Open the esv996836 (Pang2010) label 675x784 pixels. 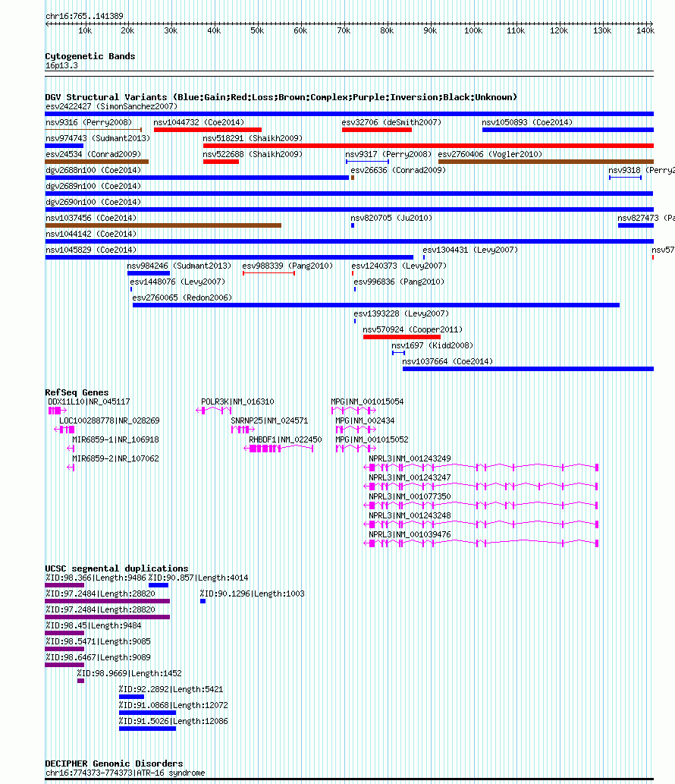(399, 282)
